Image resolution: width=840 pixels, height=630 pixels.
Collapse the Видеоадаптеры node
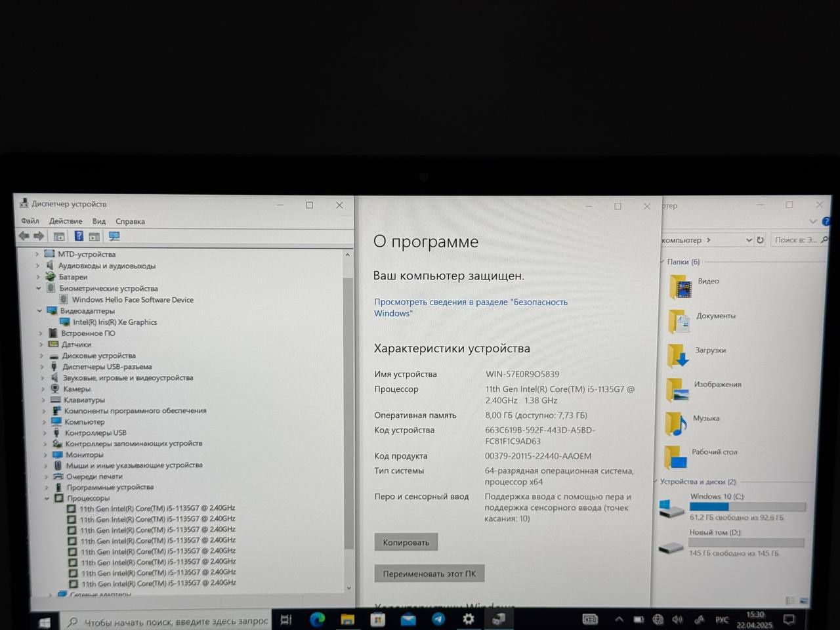(x=39, y=310)
